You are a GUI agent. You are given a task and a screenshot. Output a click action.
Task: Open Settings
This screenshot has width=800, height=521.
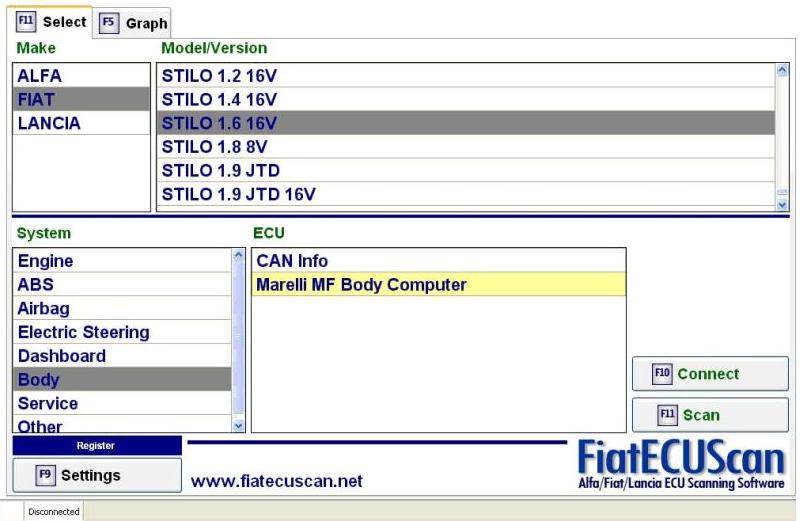(x=97, y=475)
